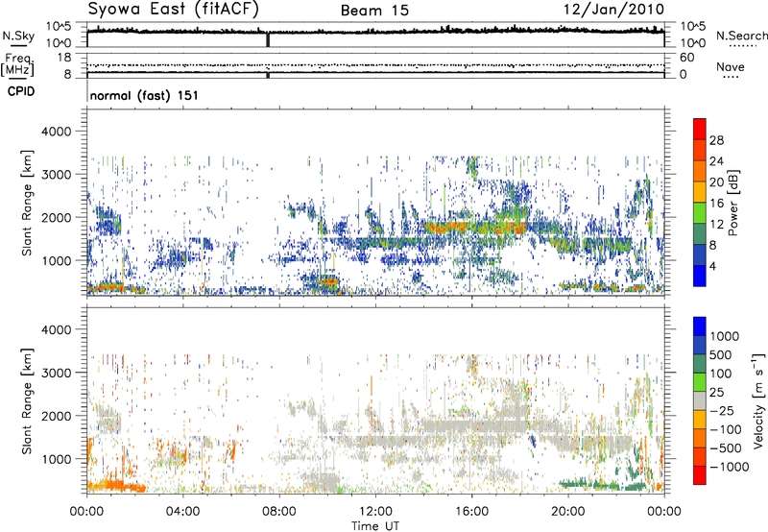768x532 pixels.
Task: Click the '16:00' time axis tick label
Action: tap(471, 512)
